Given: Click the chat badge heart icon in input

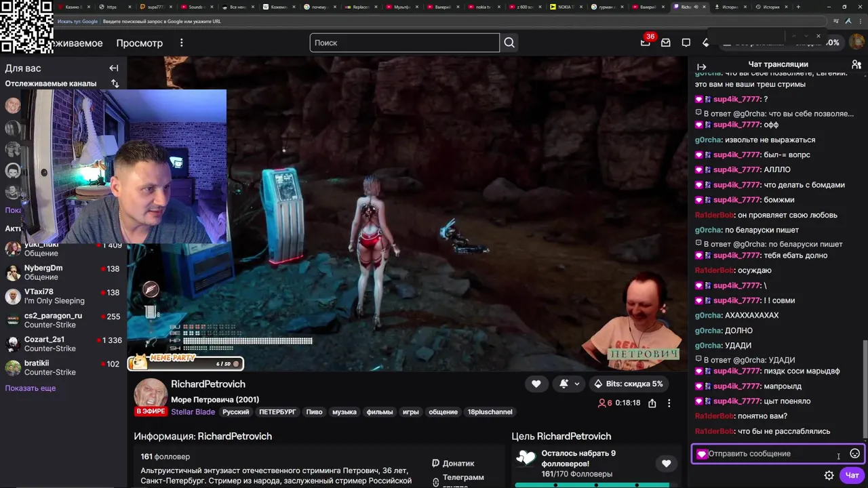Looking at the screenshot, I should click(x=701, y=454).
